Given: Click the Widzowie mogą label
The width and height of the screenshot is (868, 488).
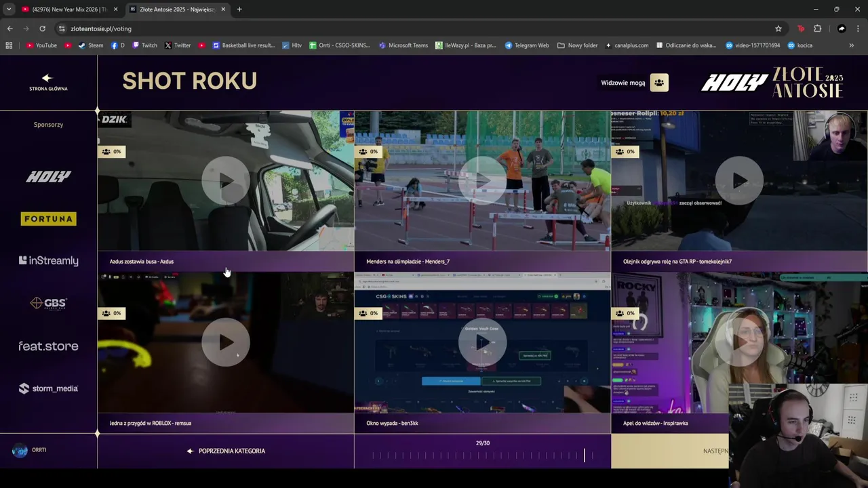Looking at the screenshot, I should pyautogui.click(x=623, y=83).
